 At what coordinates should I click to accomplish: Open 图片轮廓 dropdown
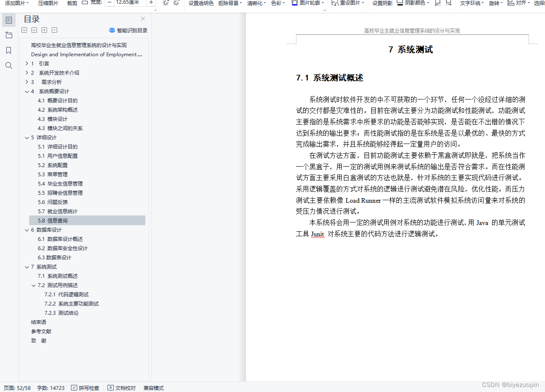click(308, 3)
